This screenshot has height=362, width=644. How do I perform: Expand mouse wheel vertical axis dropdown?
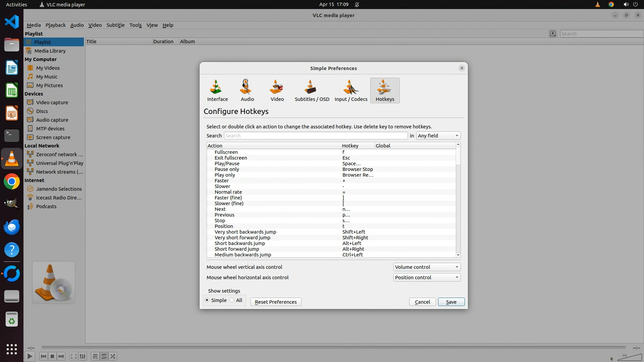coord(427,267)
